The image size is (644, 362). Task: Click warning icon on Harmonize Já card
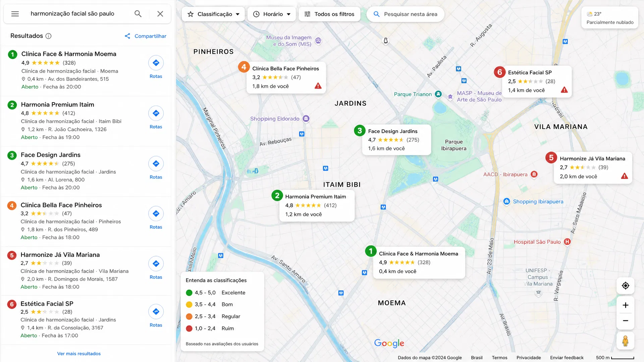pos(625,176)
